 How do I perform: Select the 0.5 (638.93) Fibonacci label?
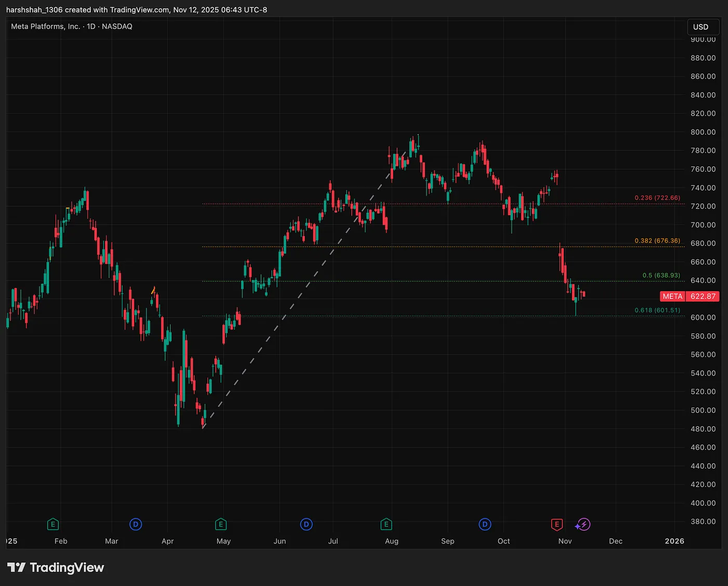click(661, 275)
